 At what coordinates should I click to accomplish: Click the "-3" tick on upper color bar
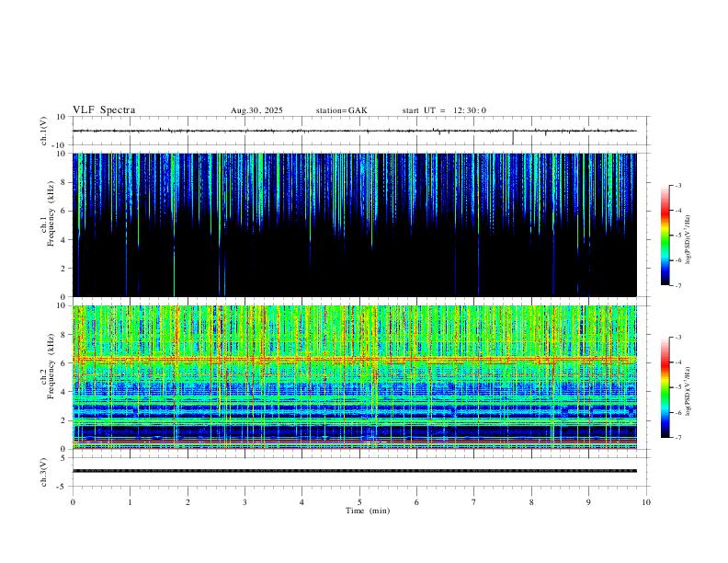[x=678, y=185]
